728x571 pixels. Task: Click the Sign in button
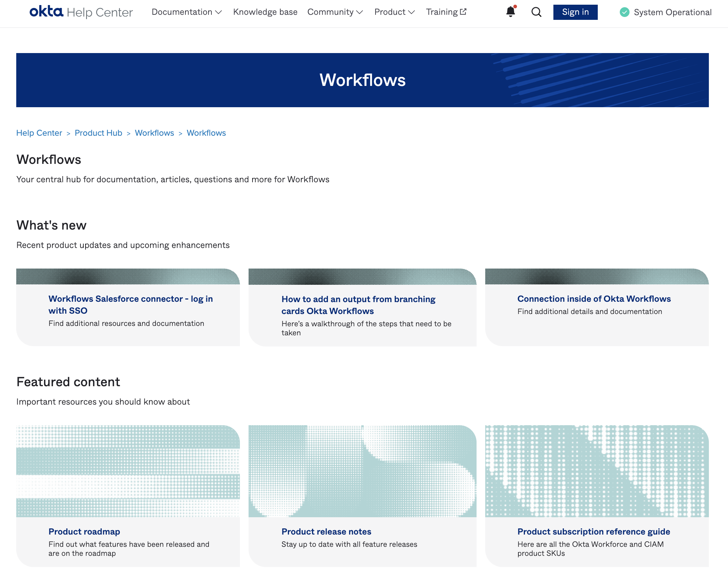575,12
